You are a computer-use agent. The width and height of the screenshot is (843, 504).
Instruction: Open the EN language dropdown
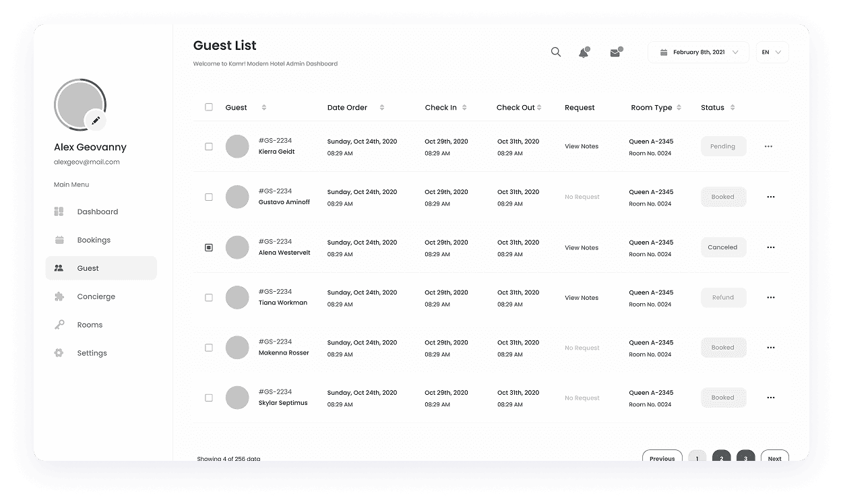click(x=772, y=52)
